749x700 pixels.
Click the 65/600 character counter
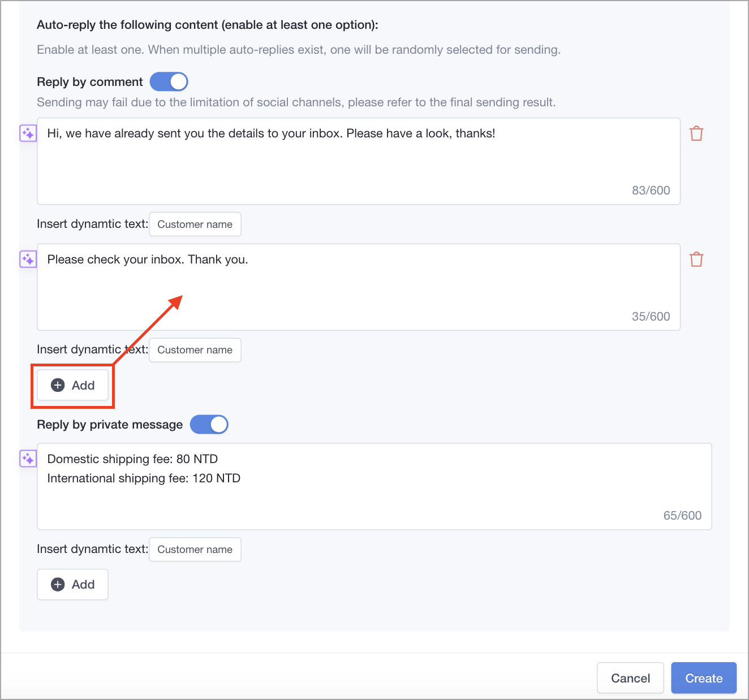coord(682,516)
